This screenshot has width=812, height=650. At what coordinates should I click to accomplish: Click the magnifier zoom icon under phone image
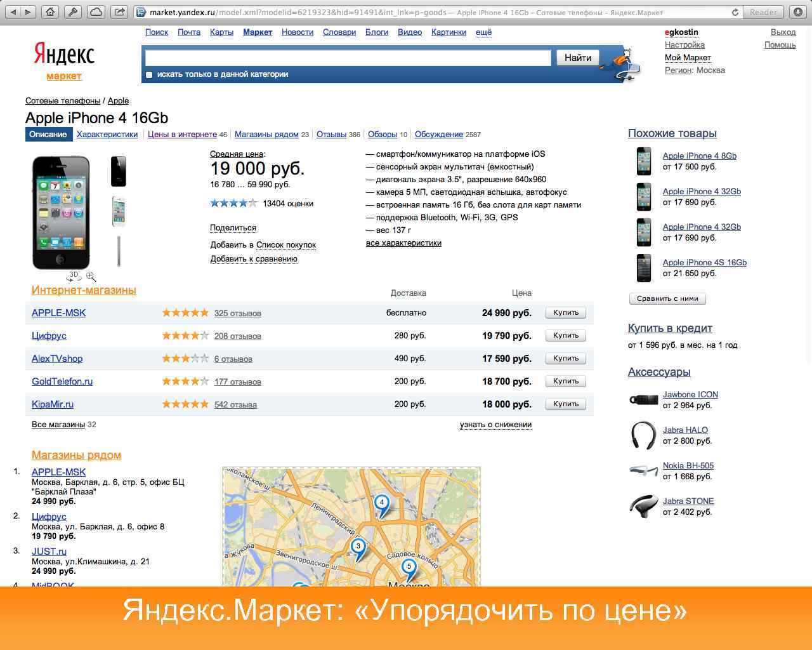coord(91,276)
